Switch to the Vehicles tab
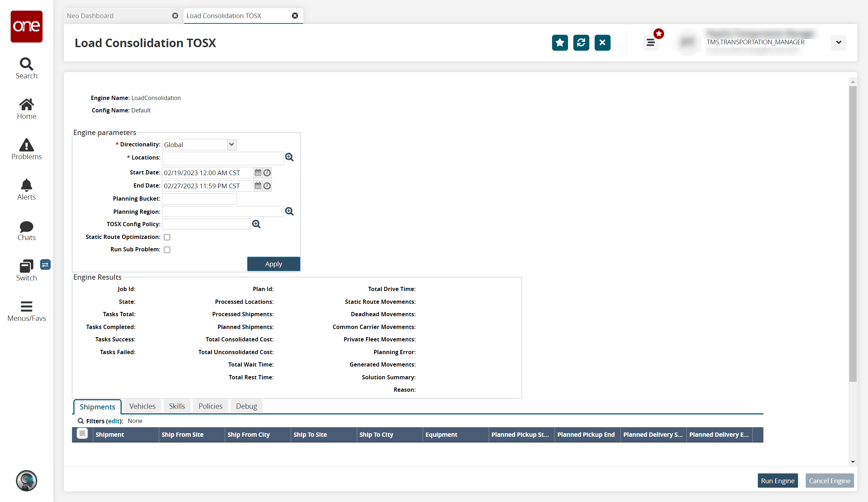Screen dimensions: 868x502 pyautogui.click(x=142, y=406)
